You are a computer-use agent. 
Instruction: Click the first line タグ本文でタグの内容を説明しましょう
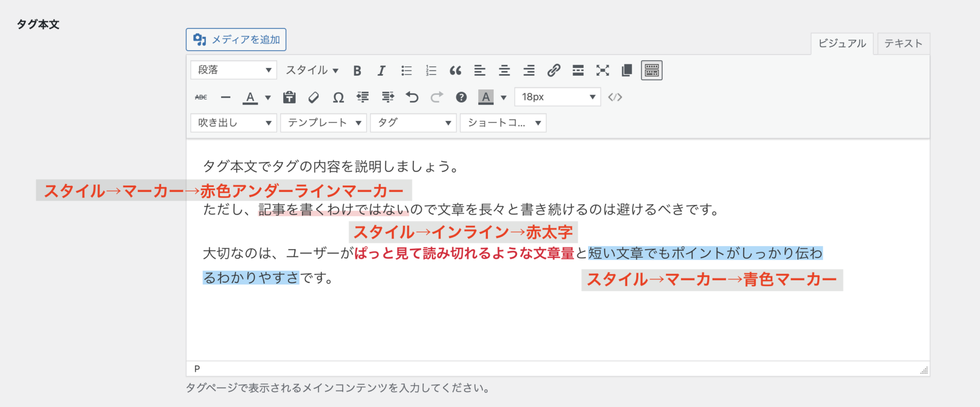(331, 166)
